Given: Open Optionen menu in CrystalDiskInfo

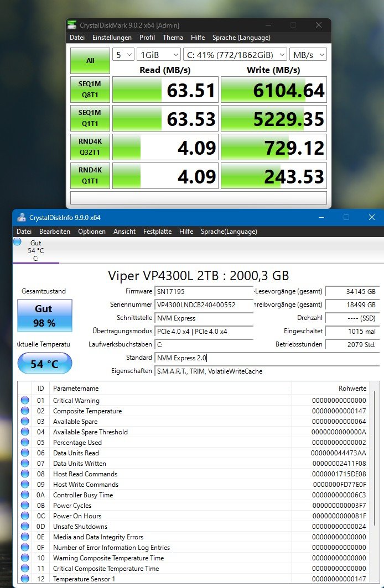Looking at the screenshot, I should pyautogui.click(x=92, y=232).
